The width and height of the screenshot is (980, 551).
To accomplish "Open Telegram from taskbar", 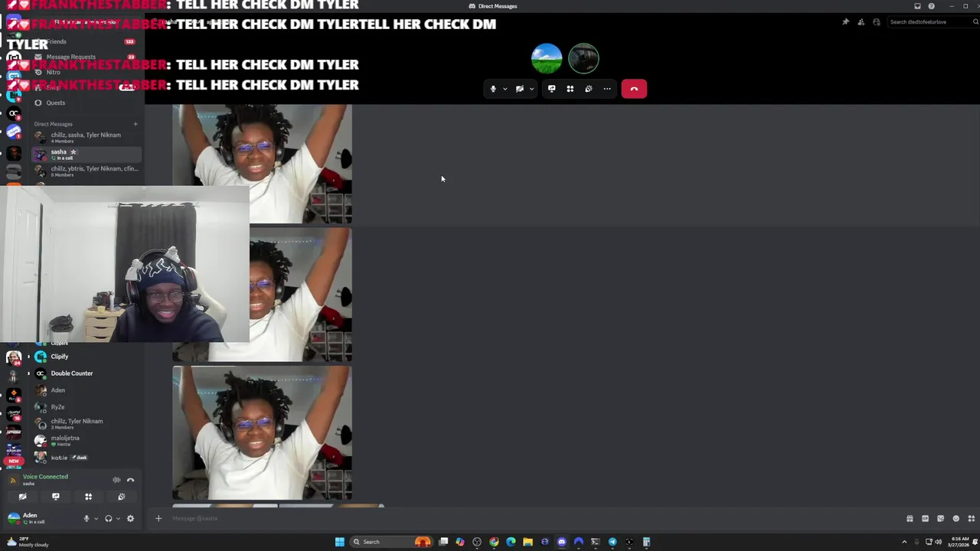I will tap(612, 542).
